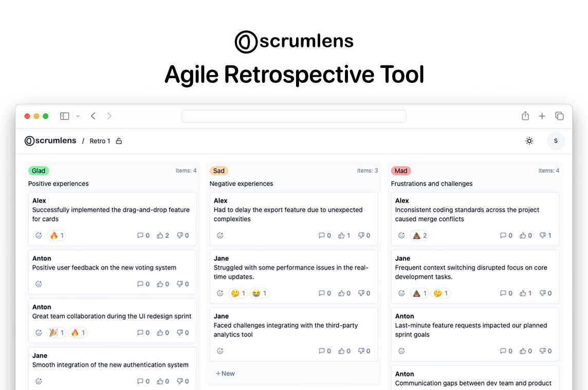588x390 pixels.
Task: Select 'Frustrations and challenges' column description
Action: point(432,184)
